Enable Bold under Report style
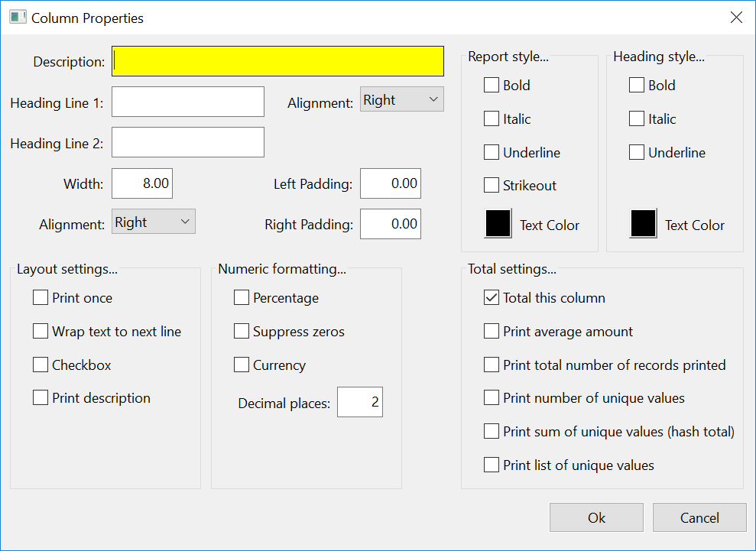The image size is (756, 551). coord(492,86)
